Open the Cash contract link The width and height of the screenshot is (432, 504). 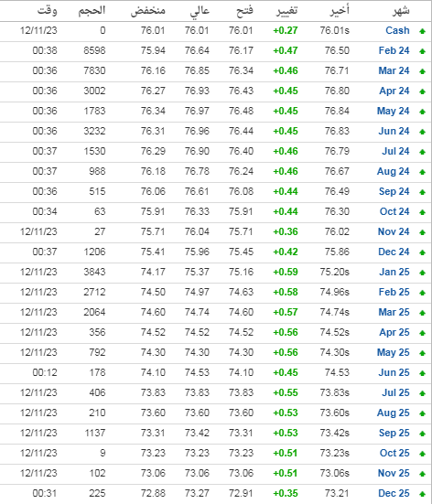point(397,30)
